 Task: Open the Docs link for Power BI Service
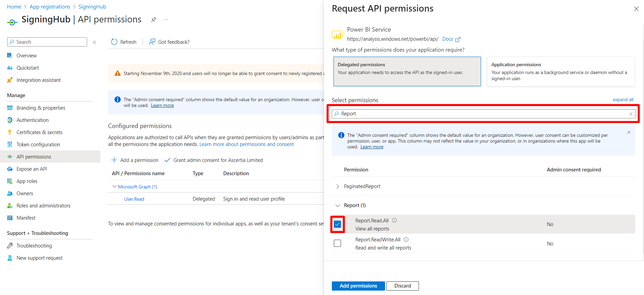[x=451, y=39]
